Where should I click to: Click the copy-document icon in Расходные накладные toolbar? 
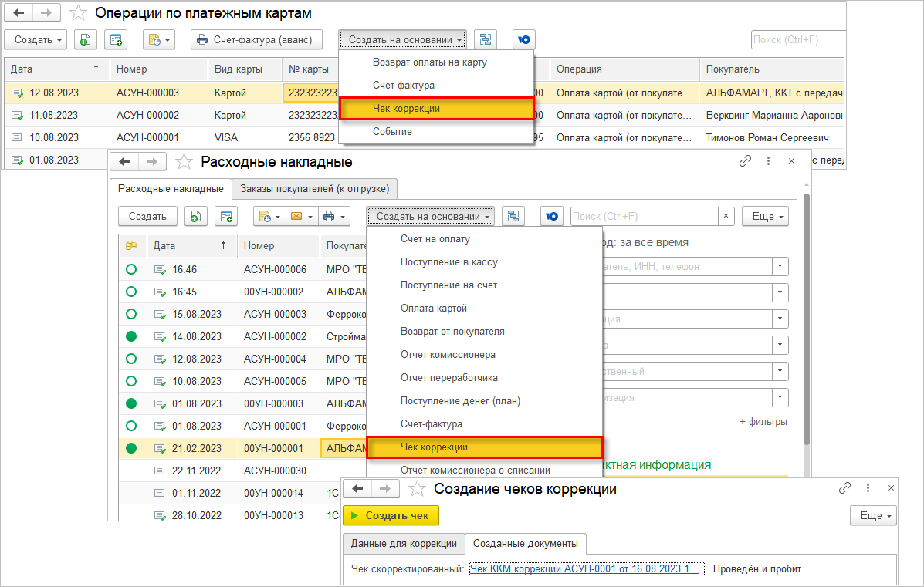point(195,217)
